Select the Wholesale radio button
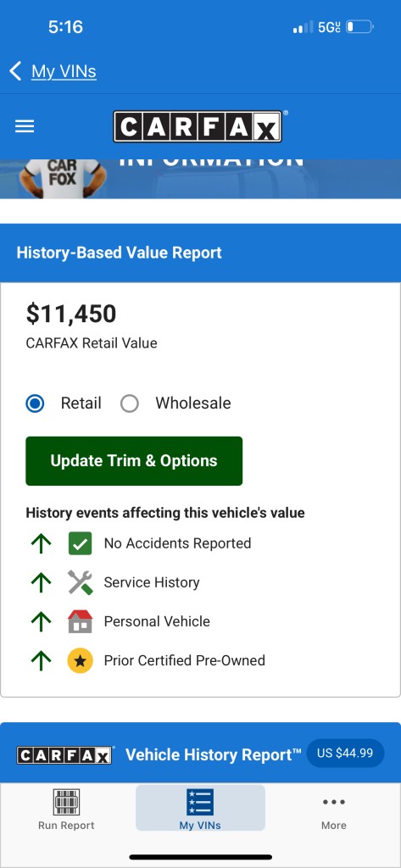The height and width of the screenshot is (868, 401). pos(130,403)
